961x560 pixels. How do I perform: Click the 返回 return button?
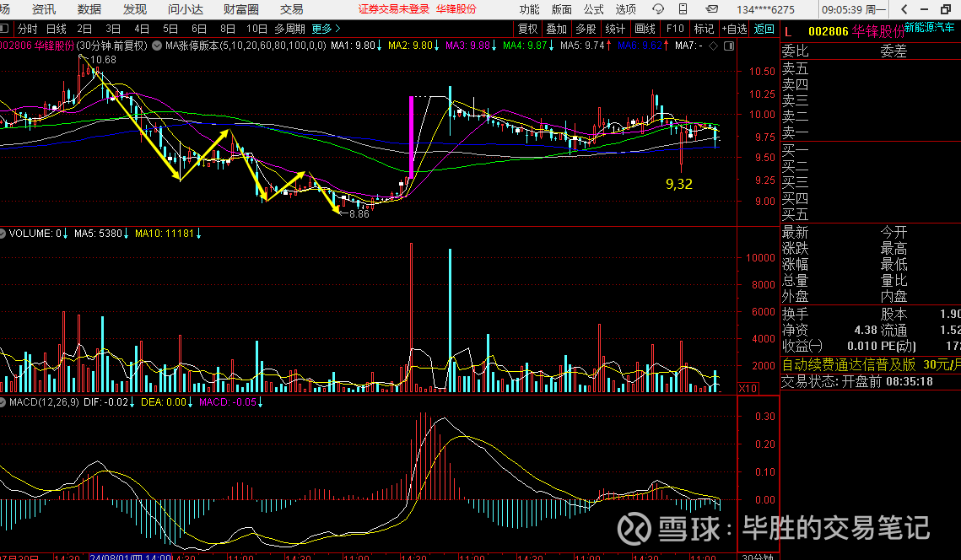coord(764,29)
